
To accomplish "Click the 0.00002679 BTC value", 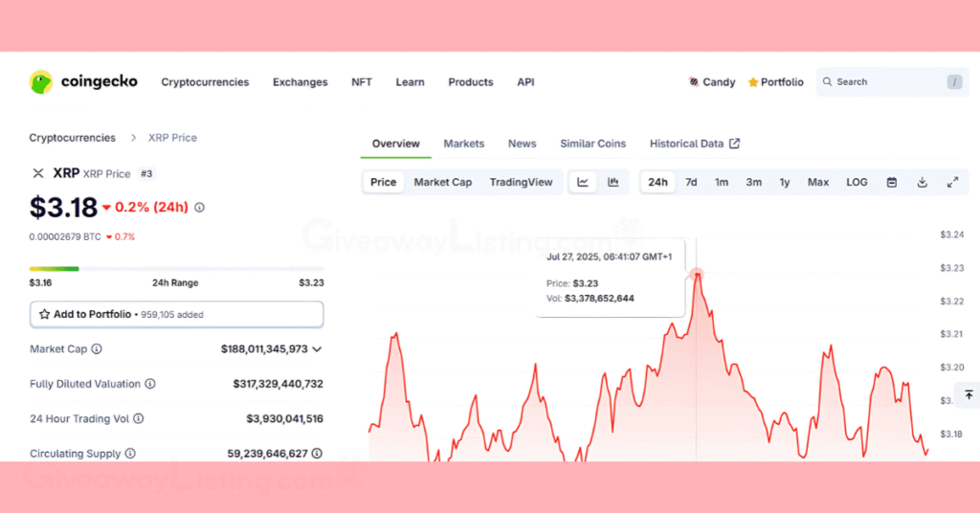I will click(x=65, y=236).
